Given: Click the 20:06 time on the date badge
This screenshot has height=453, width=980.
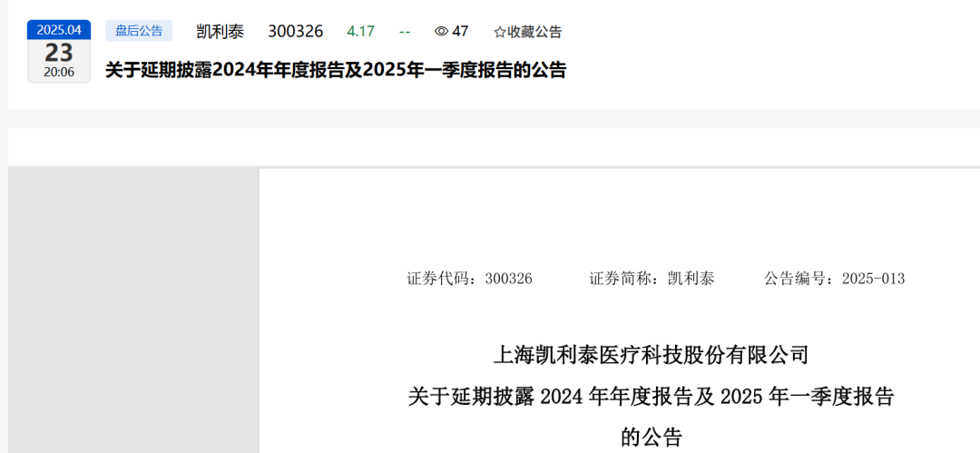Looking at the screenshot, I should click(x=59, y=73).
